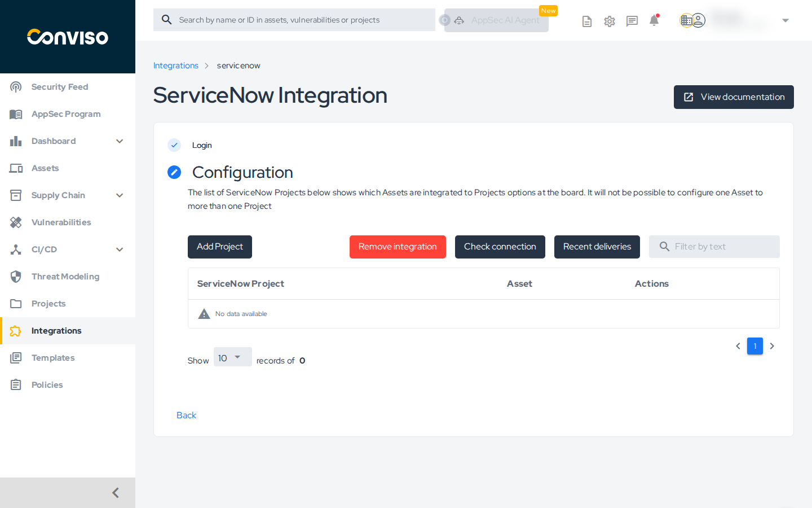Click the search magnifier icon in top bar

pyautogui.click(x=167, y=20)
